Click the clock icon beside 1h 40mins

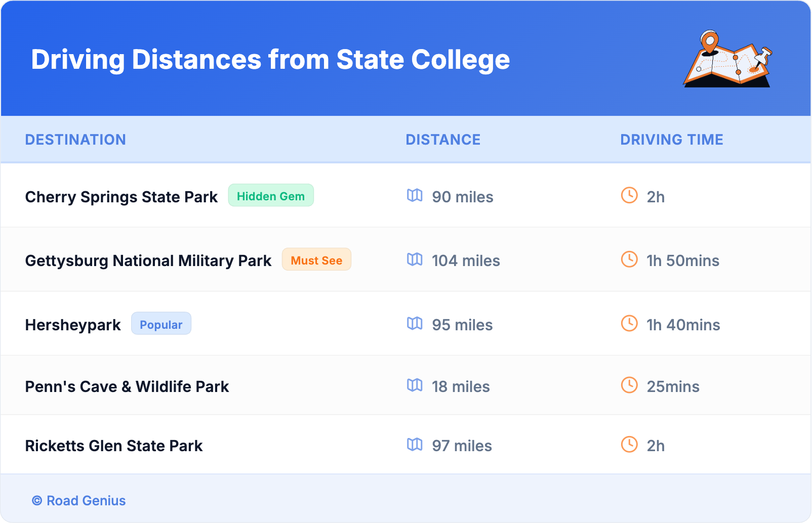click(629, 323)
